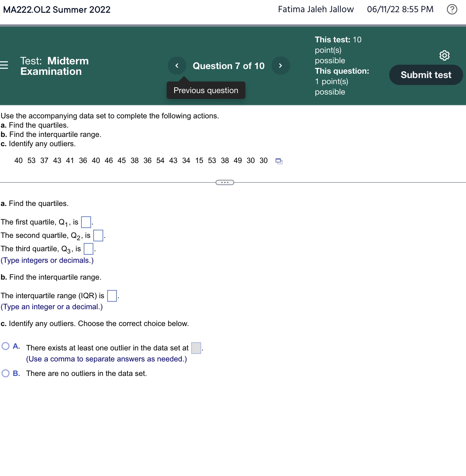This screenshot has width=466, height=476.
Task: Open the settings gear icon
Action: pos(444,55)
